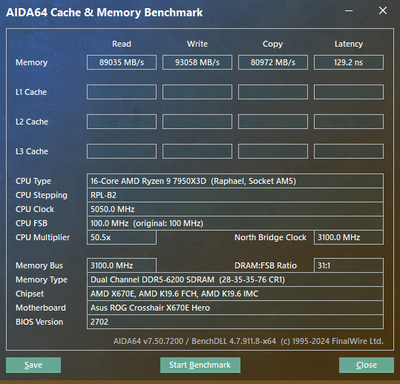Click the Memory Type DDR5-6200 field
Viewport: 400px width, 384px height.
pyautogui.click(x=235, y=280)
